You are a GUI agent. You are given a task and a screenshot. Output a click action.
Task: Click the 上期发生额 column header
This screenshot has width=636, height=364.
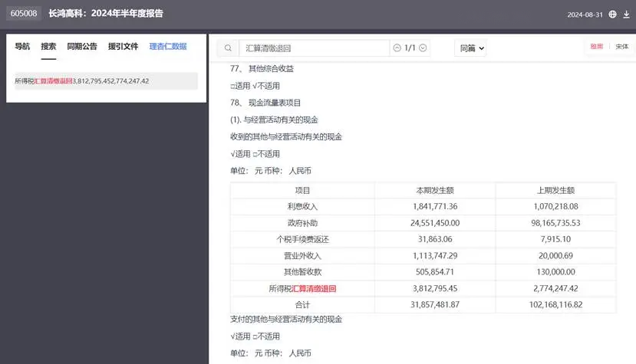coord(555,190)
